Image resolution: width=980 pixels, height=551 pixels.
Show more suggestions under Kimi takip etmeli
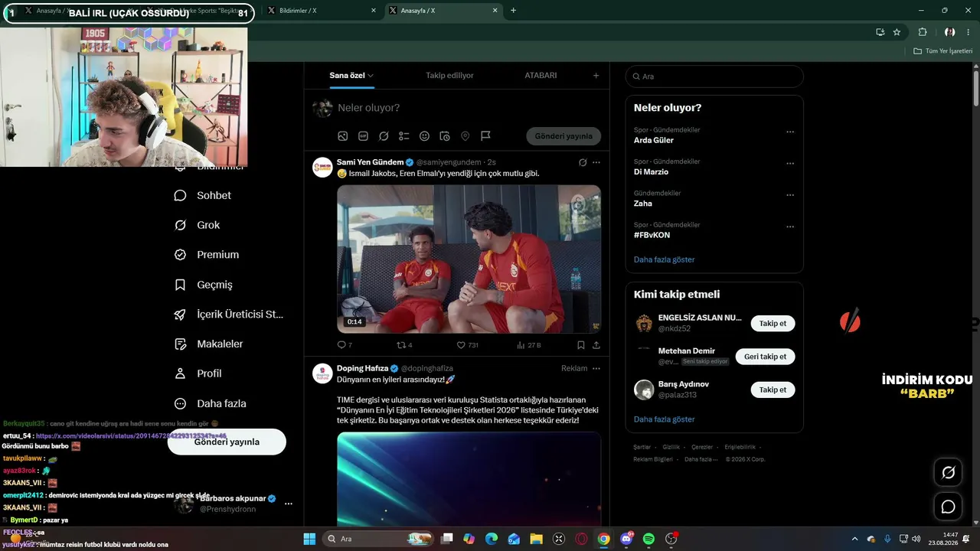[665, 419]
